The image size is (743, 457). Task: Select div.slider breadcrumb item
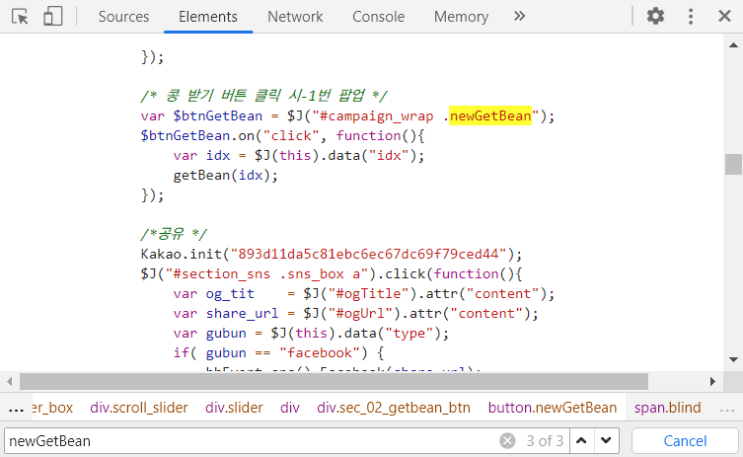[234, 408]
